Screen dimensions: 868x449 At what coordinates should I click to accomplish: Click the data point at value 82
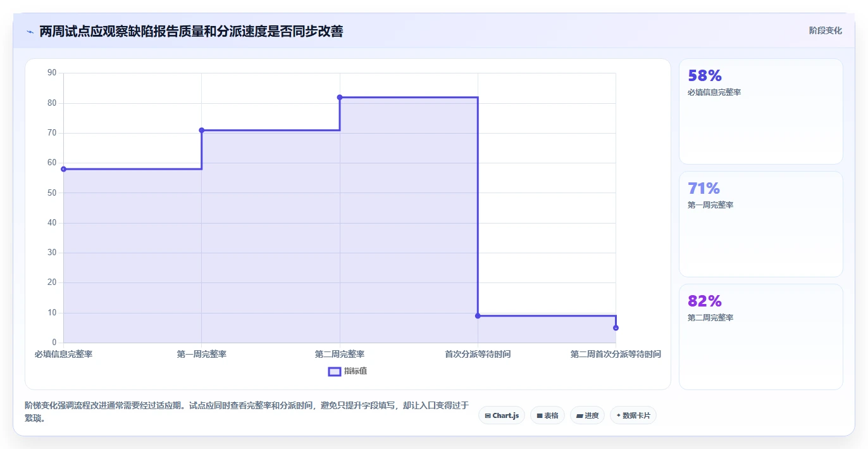[340, 98]
